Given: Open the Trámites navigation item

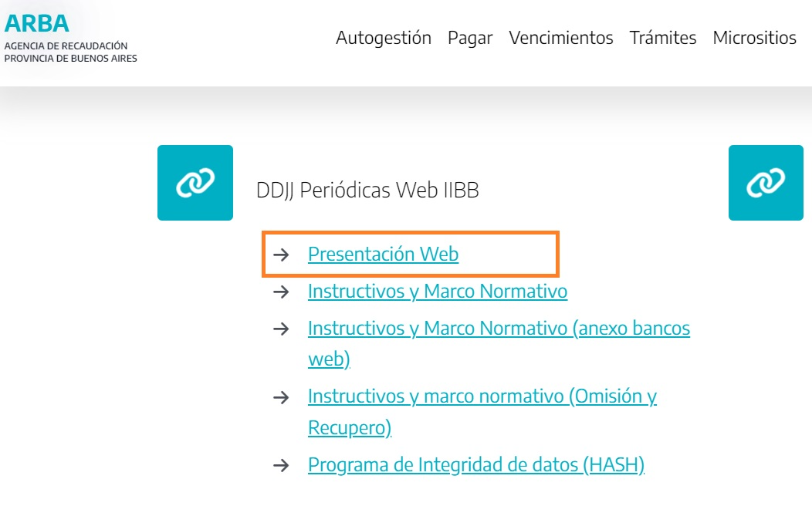Looking at the screenshot, I should pos(663,38).
